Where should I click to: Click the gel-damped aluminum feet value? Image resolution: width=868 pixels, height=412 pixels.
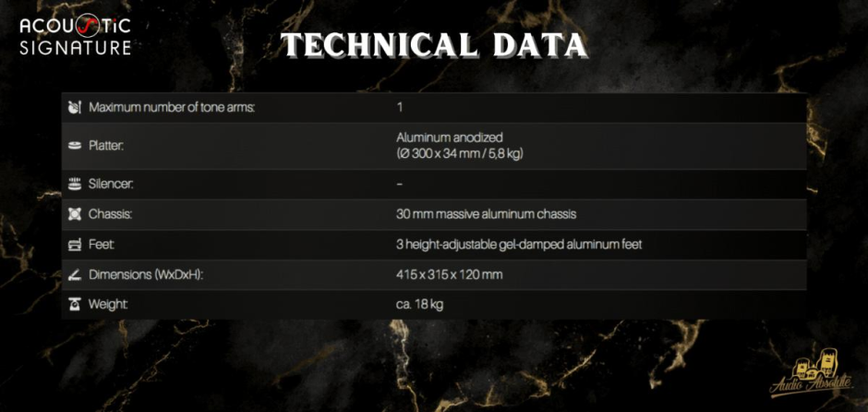[x=518, y=245]
